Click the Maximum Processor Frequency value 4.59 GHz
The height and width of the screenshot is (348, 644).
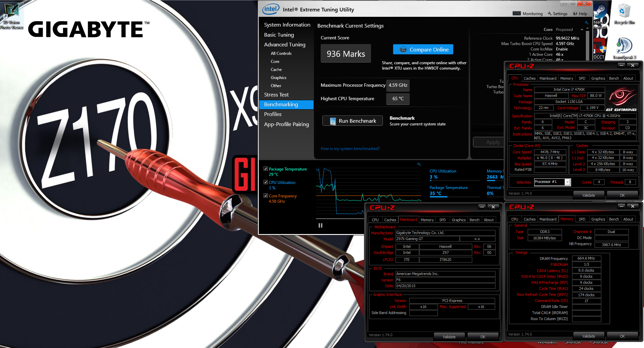(x=398, y=85)
